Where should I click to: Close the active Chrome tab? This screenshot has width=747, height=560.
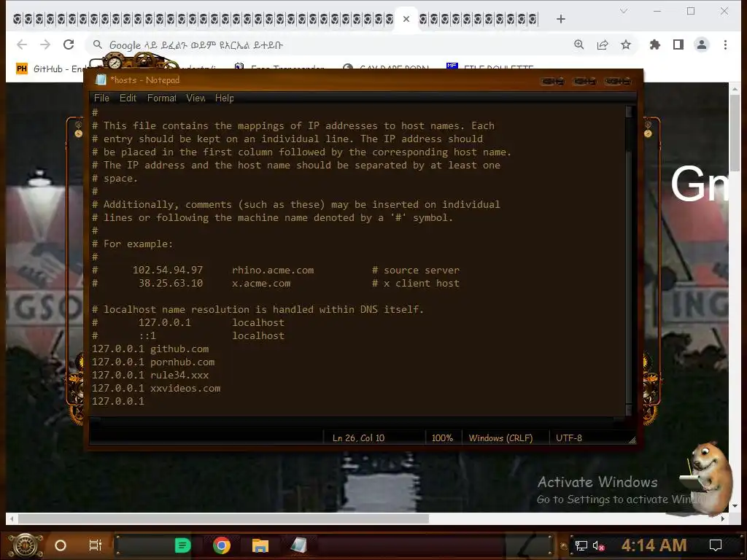coord(406,19)
